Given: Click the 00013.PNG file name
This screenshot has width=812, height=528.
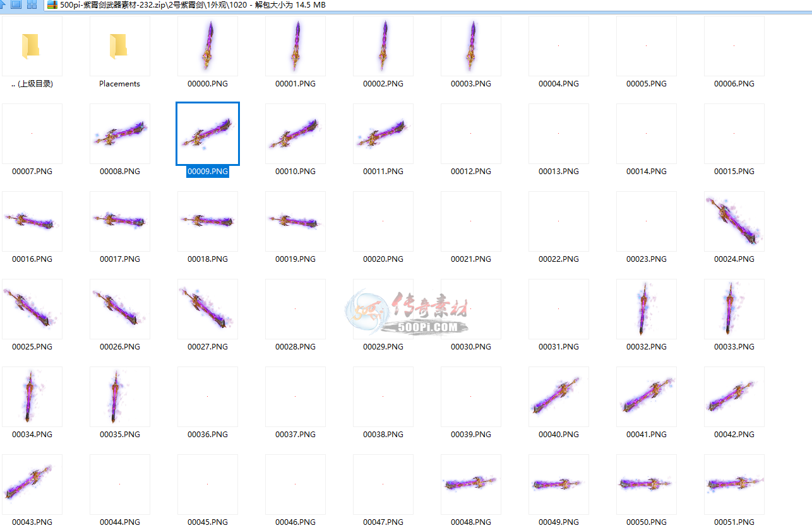Looking at the screenshot, I should pyautogui.click(x=559, y=172).
